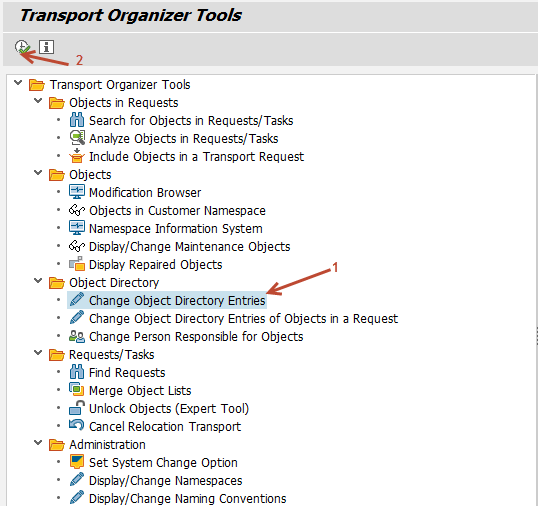Click the Objects folder label
Image resolution: width=538 pixels, height=506 pixels.
pos(90,175)
